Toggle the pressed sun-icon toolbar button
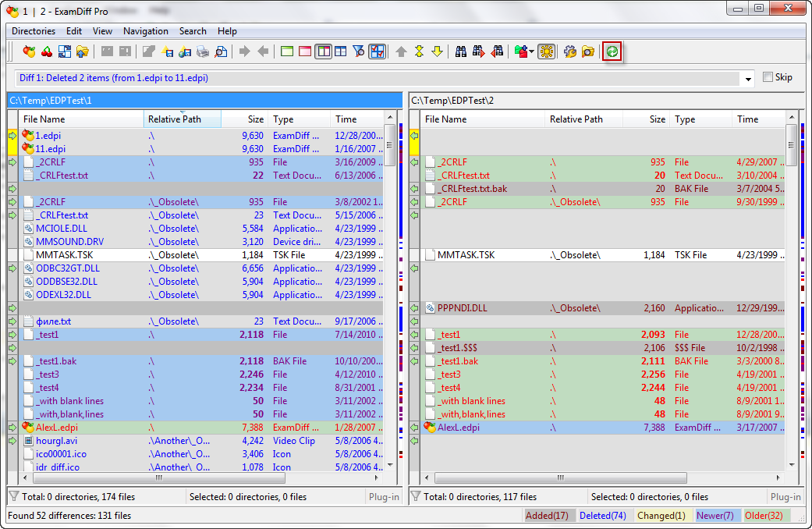 click(x=547, y=51)
